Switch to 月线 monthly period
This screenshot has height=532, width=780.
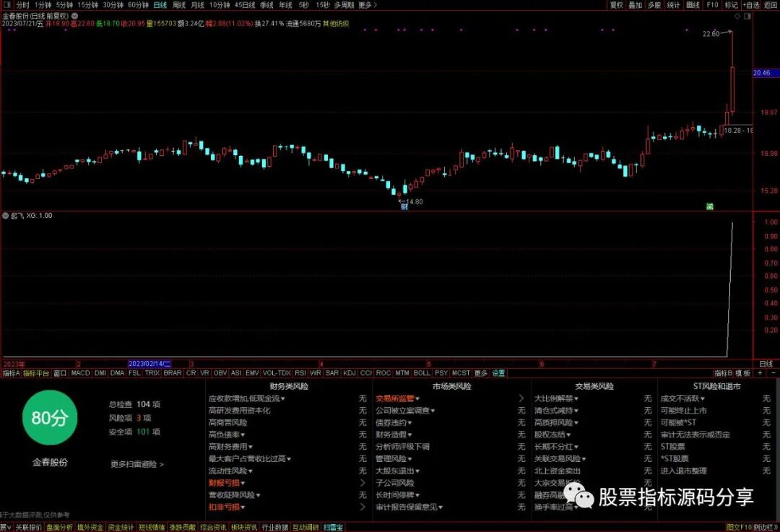click(198, 5)
